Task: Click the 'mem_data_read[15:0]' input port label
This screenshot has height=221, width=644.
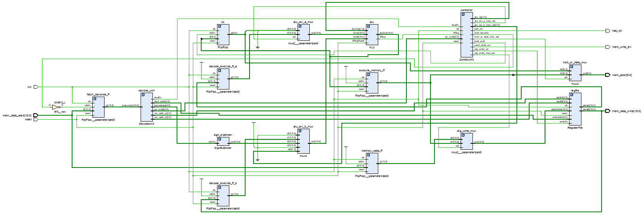Action: point(17,116)
